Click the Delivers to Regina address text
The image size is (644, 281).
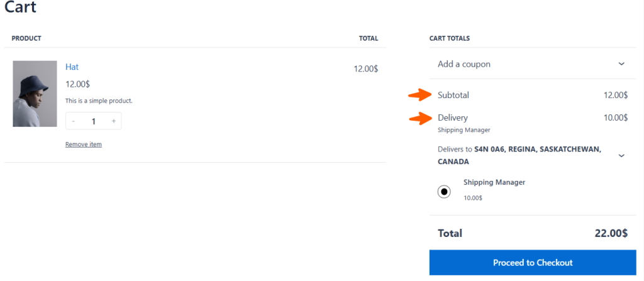(x=519, y=155)
